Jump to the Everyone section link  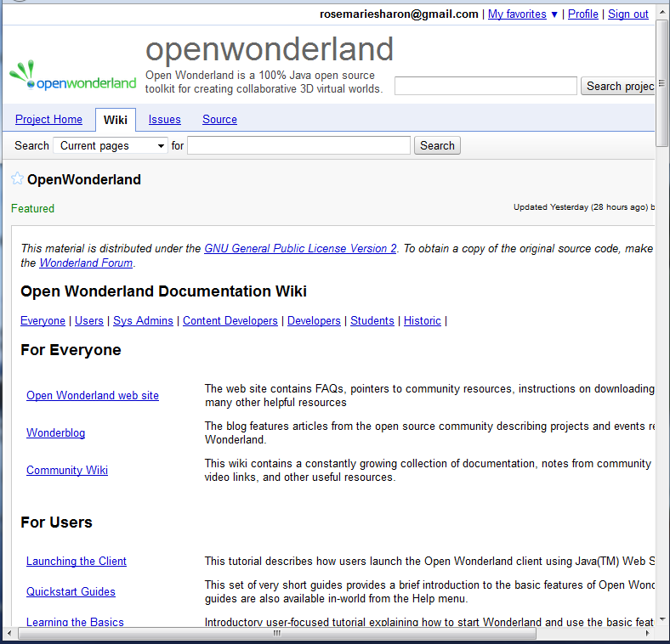(x=43, y=320)
